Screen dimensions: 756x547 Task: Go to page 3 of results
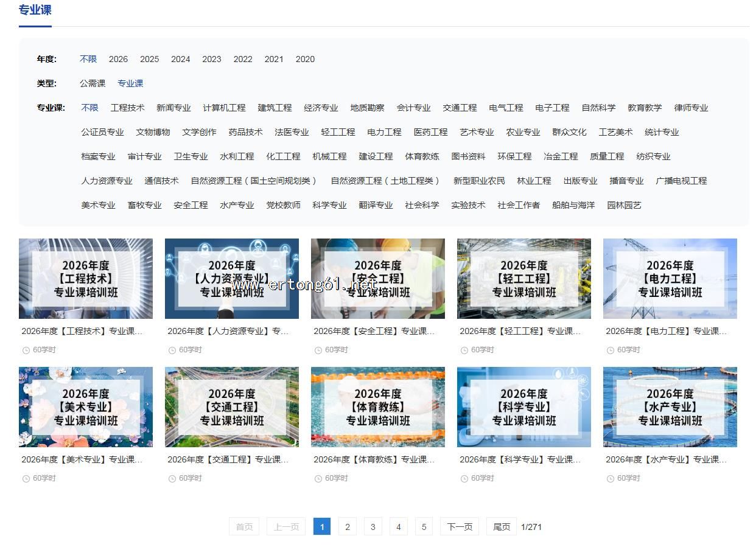click(x=373, y=527)
